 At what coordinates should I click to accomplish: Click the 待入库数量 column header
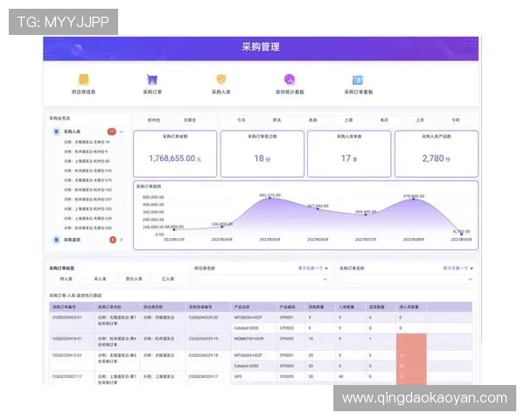(411, 307)
